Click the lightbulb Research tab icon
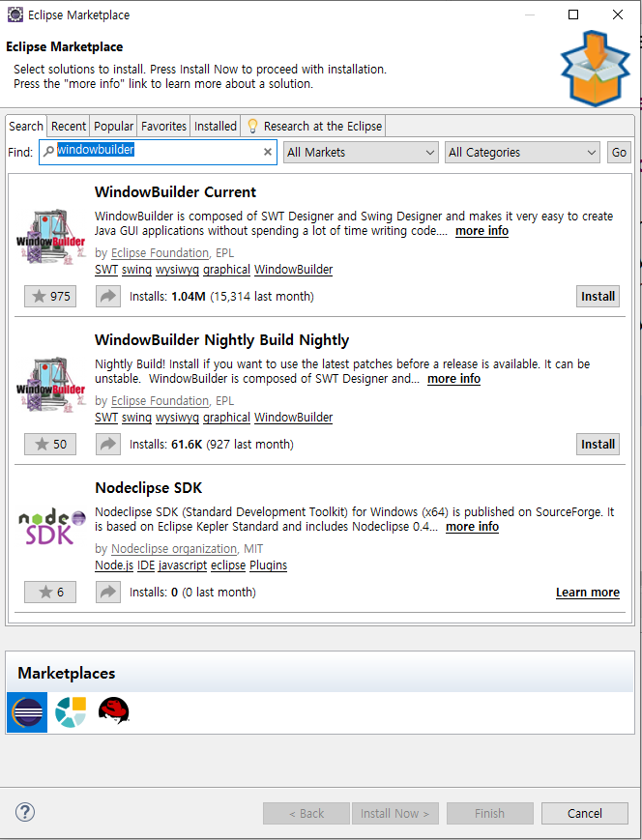 pyautogui.click(x=252, y=126)
